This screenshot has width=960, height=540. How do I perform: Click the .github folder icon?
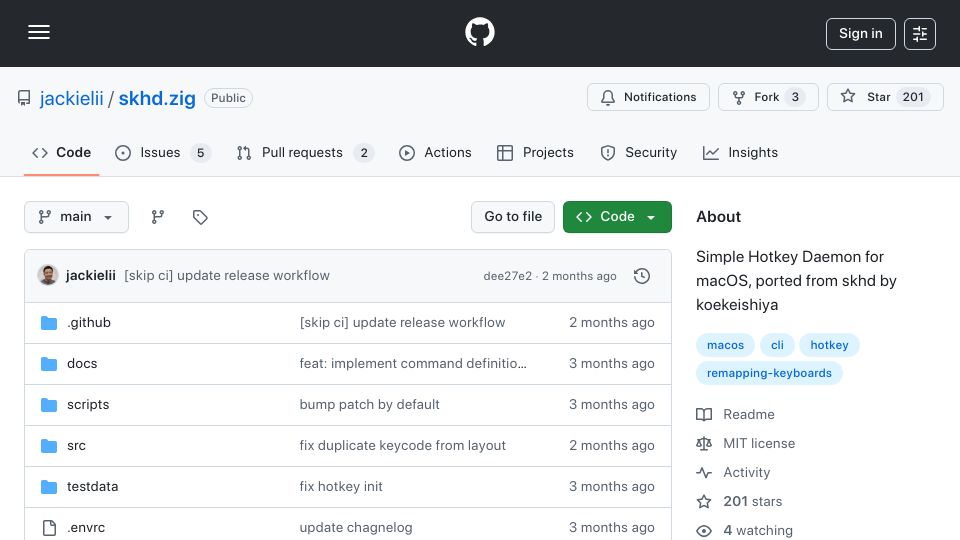pos(49,323)
